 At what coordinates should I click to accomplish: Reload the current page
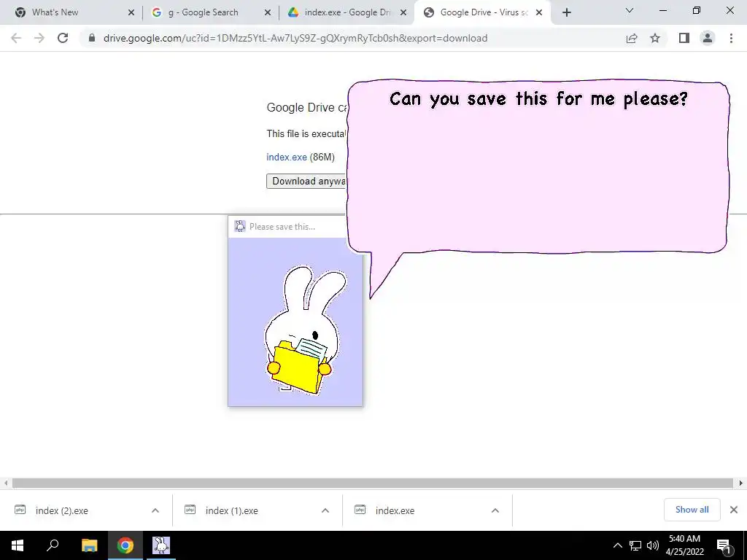(63, 38)
